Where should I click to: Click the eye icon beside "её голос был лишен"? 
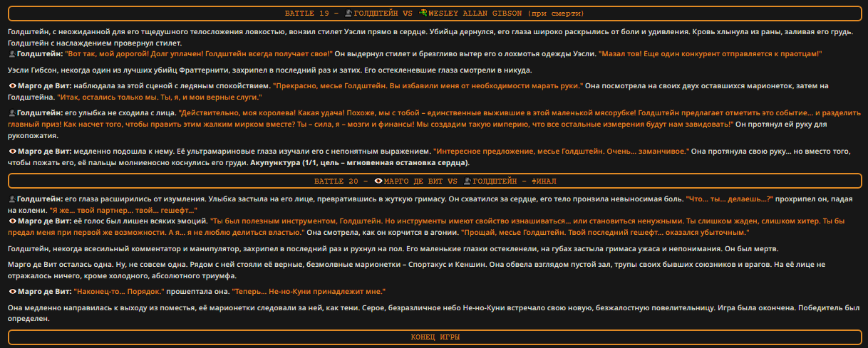[x=12, y=221]
